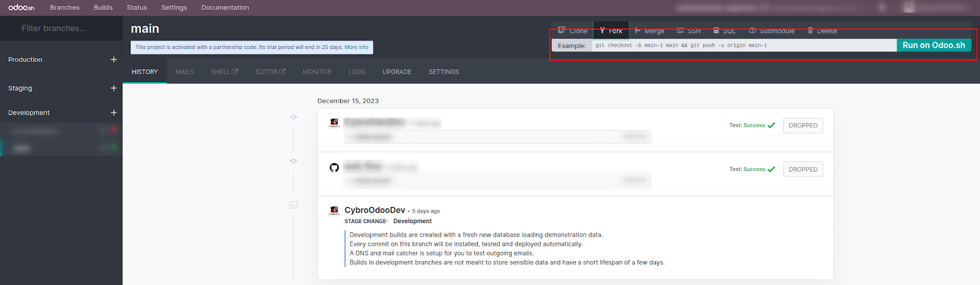Click the GitHub avatar icon
Screen dimensions: 980x285
click(x=334, y=167)
